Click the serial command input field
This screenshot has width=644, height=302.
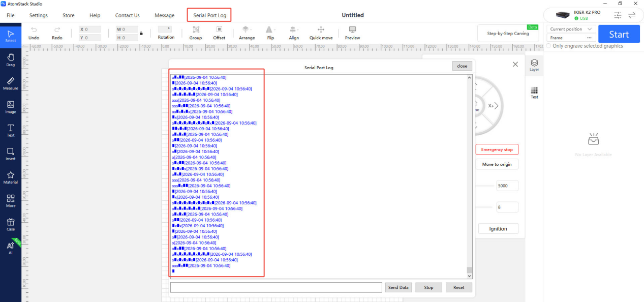point(276,287)
